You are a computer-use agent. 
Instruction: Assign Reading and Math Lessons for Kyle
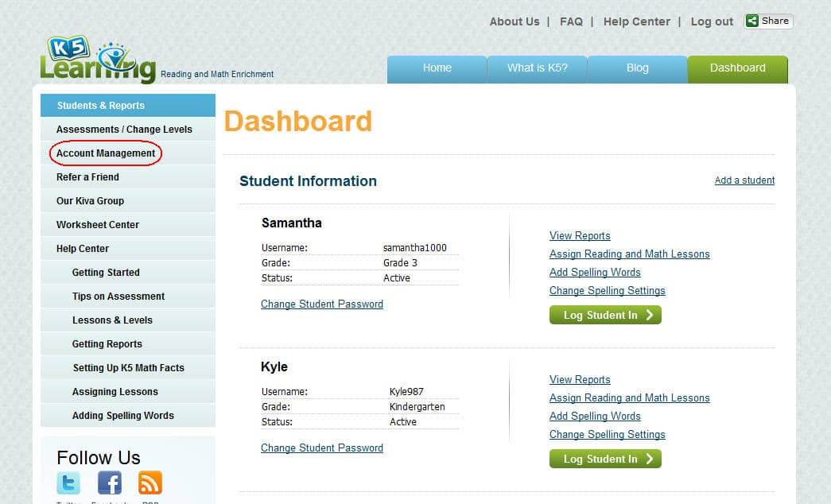[629, 398]
